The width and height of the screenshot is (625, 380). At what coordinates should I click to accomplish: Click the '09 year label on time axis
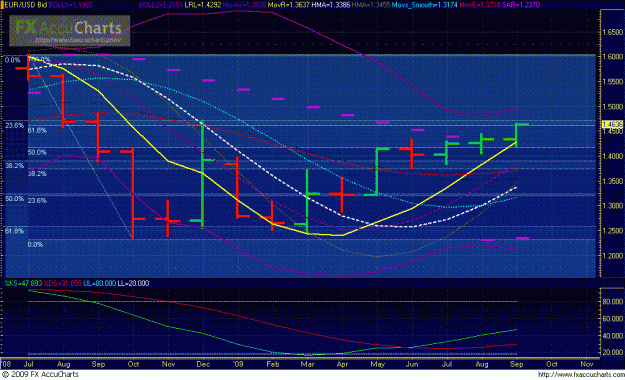click(238, 364)
